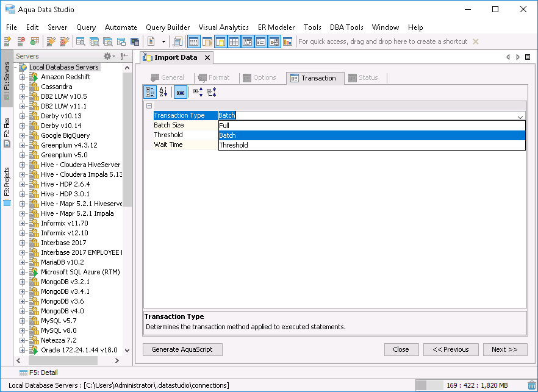This screenshot has height=392, width=538.
Task: Click the servers list horizontal scrollbar
Action: click(x=63, y=360)
